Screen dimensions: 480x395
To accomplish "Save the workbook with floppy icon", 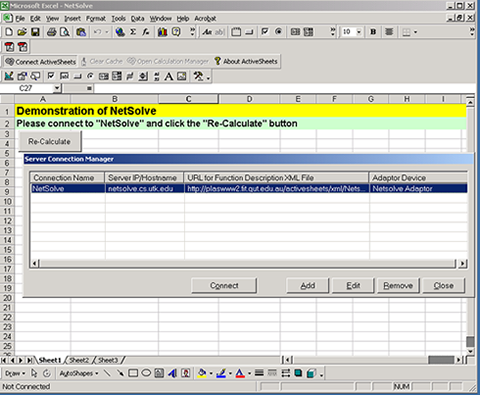I will [35, 32].
